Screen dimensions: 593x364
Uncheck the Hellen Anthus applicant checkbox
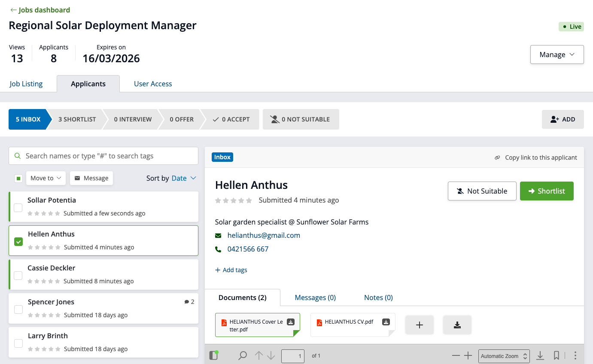[x=18, y=242]
